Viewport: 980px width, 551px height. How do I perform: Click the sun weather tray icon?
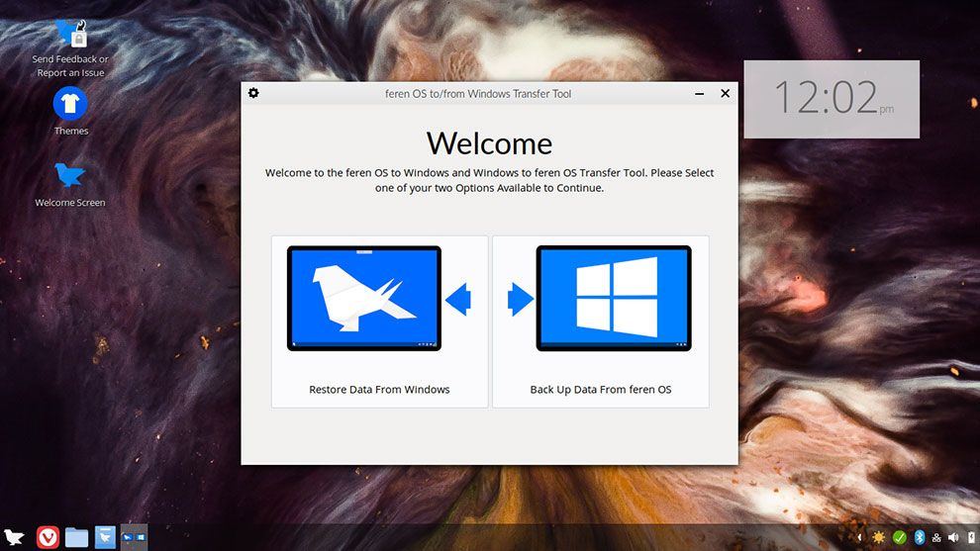[879, 537]
